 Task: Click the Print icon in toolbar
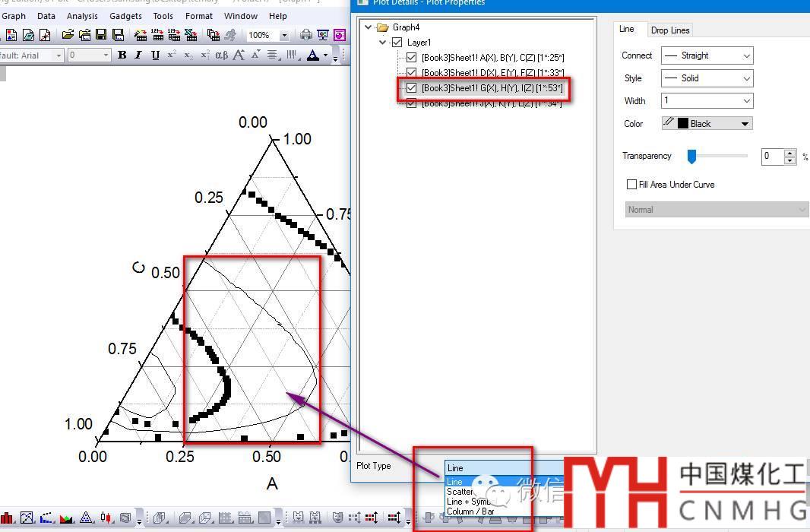305,35
